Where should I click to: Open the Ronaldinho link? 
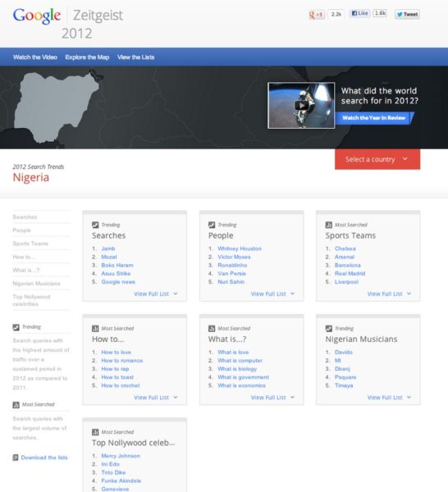[x=232, y=265]
